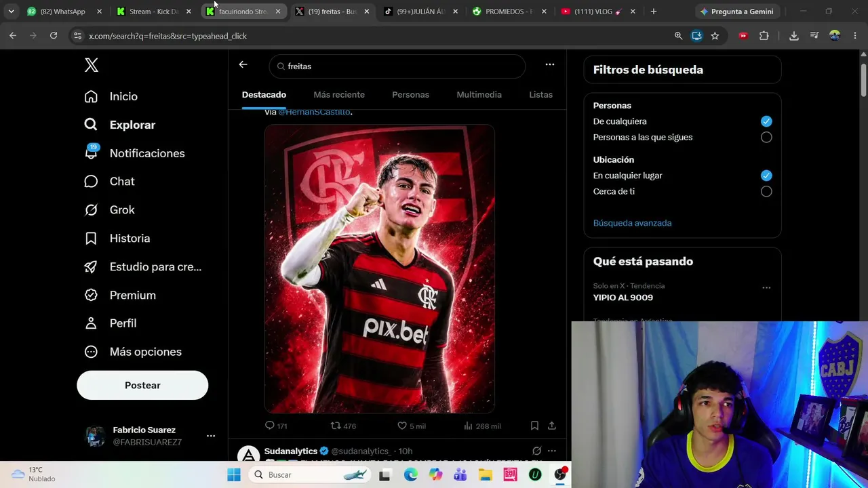Switch to the Personas tab

coord(410,95)
